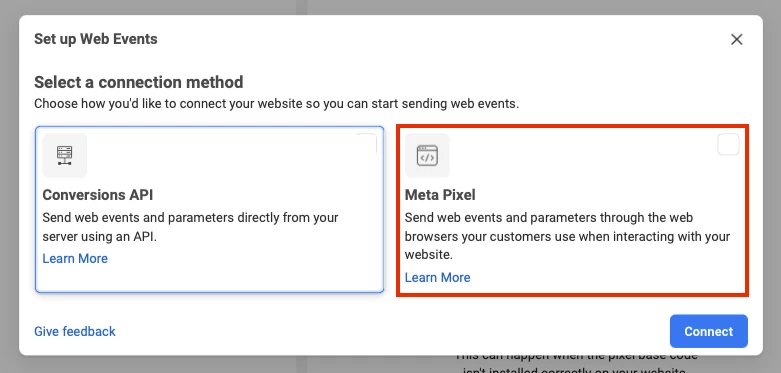Screen dimensions: 781x373
Task: Click the Meta Pixel heading
Action: [440, 195]
